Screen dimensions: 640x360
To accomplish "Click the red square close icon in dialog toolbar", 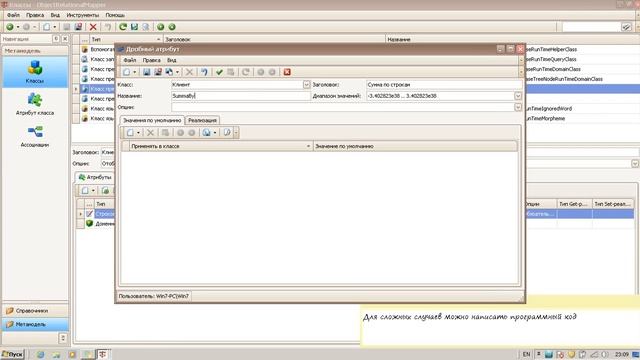I will click(x=287, y=72).
